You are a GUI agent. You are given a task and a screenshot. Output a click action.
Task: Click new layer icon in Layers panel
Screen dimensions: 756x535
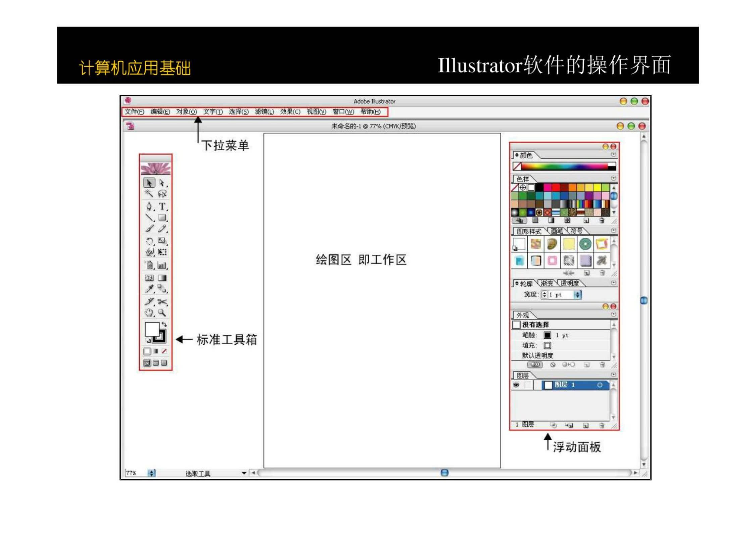586,425
